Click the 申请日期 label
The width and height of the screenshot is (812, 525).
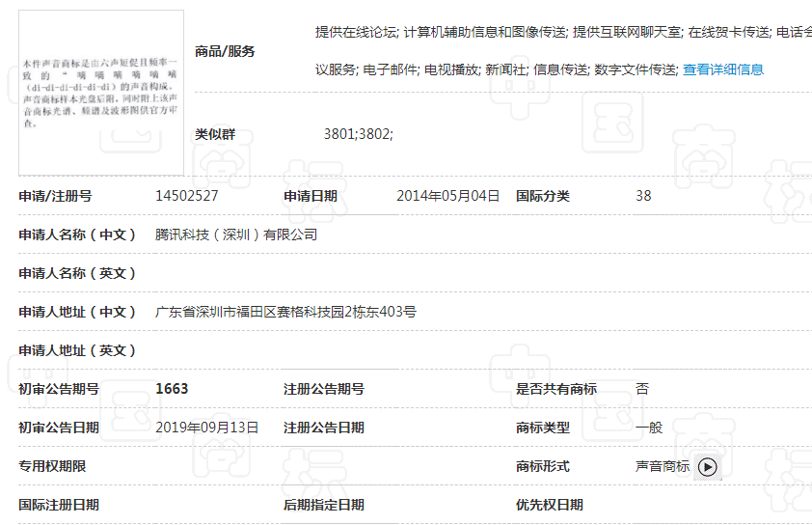311,196
